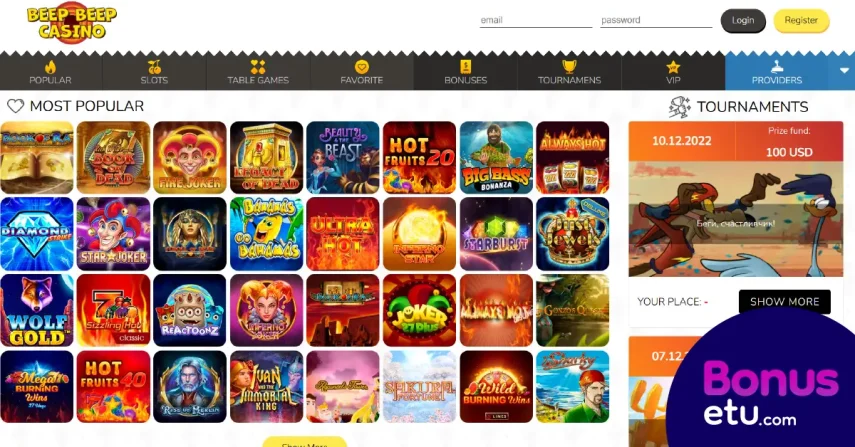
Task: Select the Slots cherries icon
Action: point(154,68)
